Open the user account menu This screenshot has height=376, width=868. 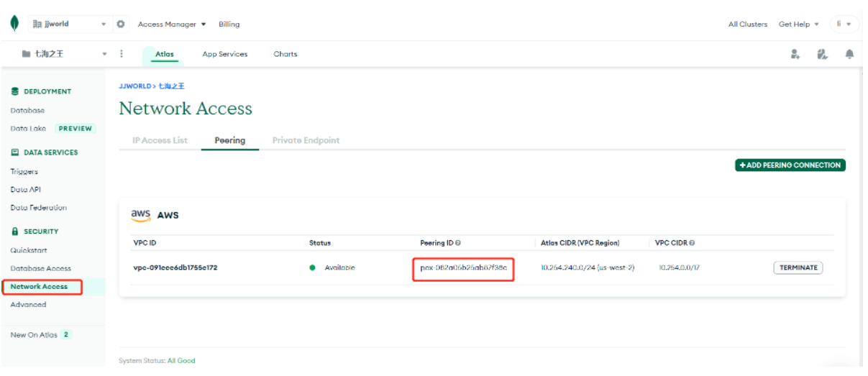[844, 24]
